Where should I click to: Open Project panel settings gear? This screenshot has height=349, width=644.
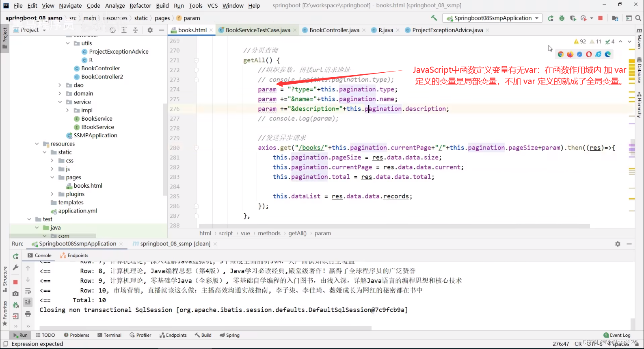pos(150,30)
